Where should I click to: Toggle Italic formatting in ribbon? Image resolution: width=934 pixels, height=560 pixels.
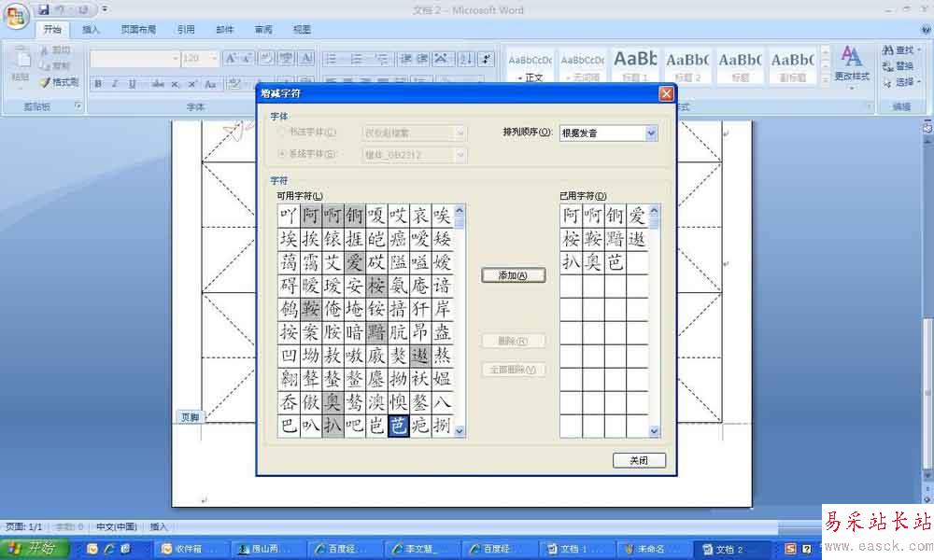[x=114, y=84]
